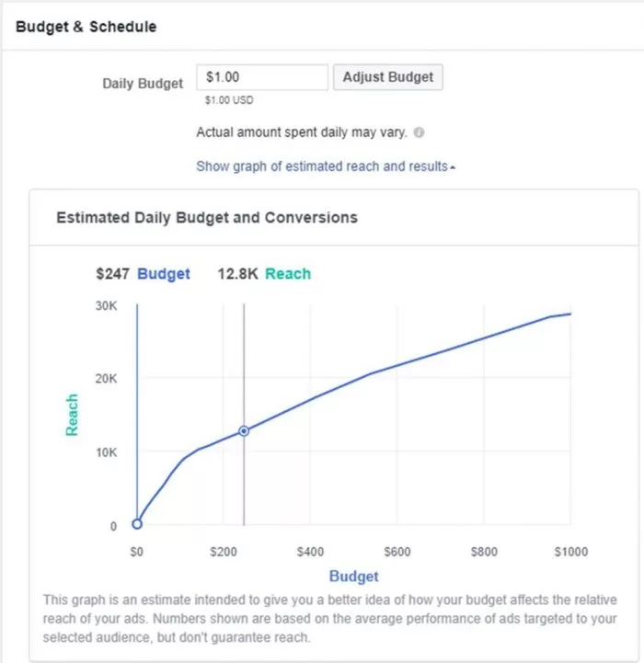Viewport: 644px width, 663px height.
Task: Collapse the graph using the small caret arrow
Action: (x=453, y=167)
